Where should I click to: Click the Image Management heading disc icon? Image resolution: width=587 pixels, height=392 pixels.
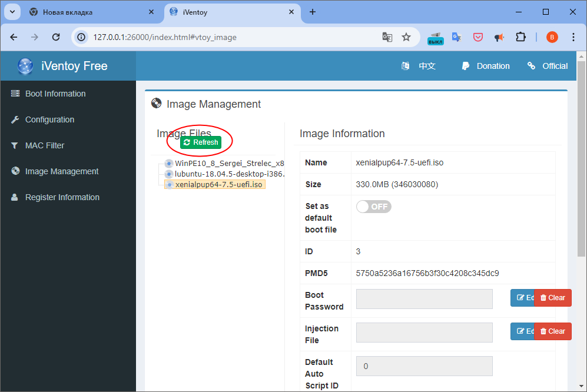pos(156,103)
